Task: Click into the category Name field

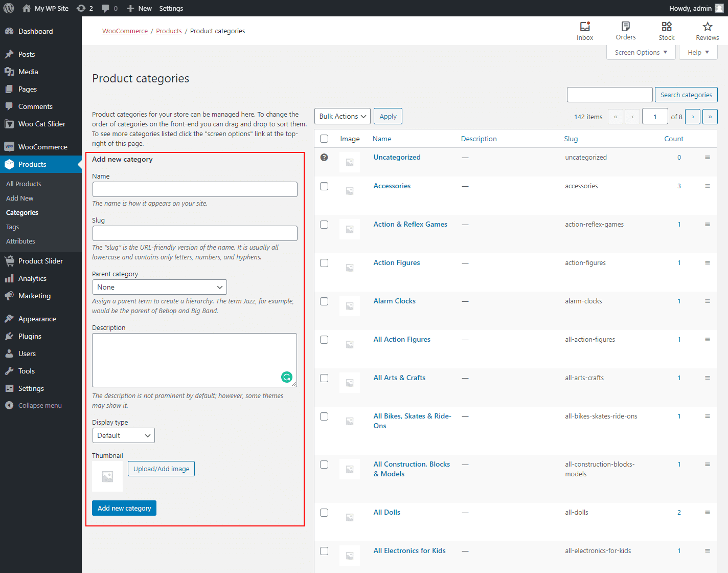Action: [195, 189]
